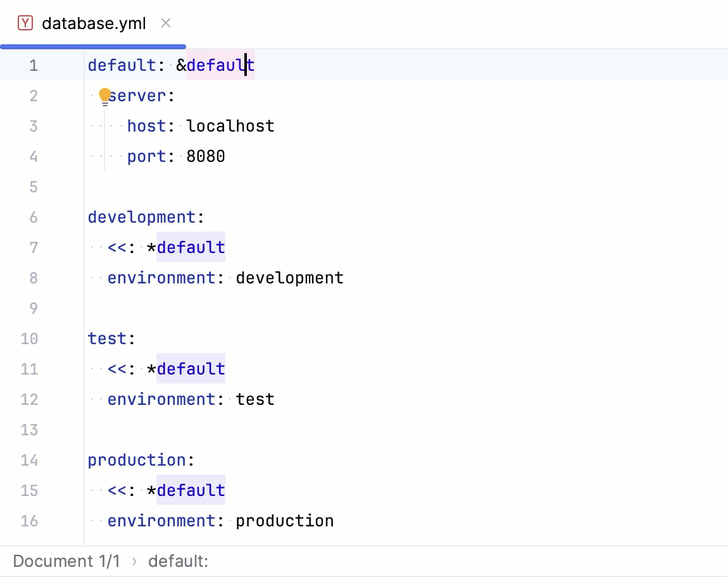This screenshot has height=577, width=728.
Task: Open the intention actions lightbulb on line 2
Action: point(105,95)
